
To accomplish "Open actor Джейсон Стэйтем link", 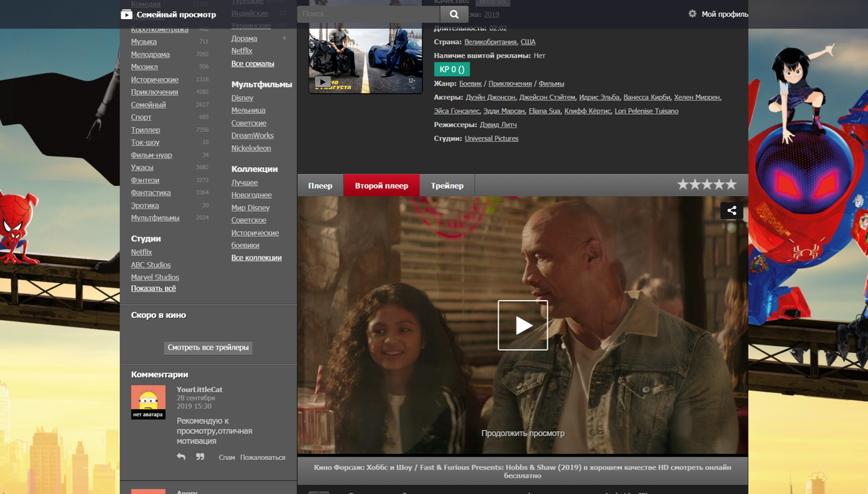I will 547,97.
